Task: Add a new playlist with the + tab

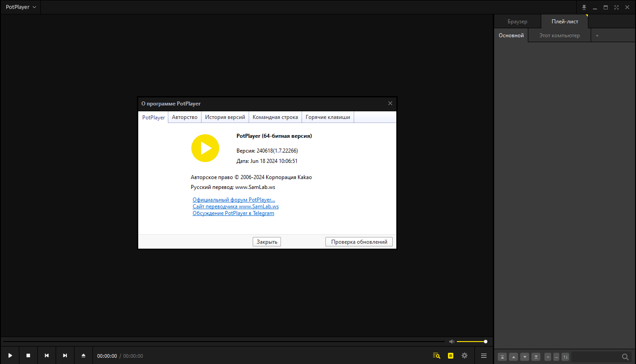Action: (597, 35)
